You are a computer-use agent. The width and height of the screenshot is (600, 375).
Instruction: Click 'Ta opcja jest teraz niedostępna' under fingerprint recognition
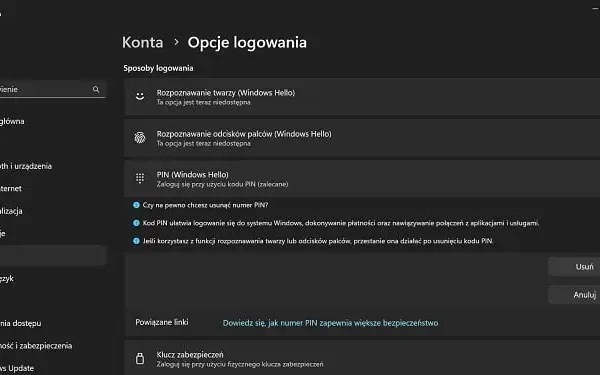(x=204, y=143)
